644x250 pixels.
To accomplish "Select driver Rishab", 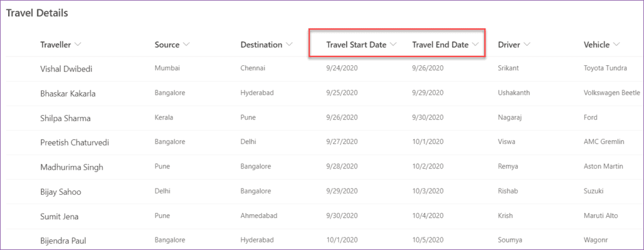I will point(508,191).
